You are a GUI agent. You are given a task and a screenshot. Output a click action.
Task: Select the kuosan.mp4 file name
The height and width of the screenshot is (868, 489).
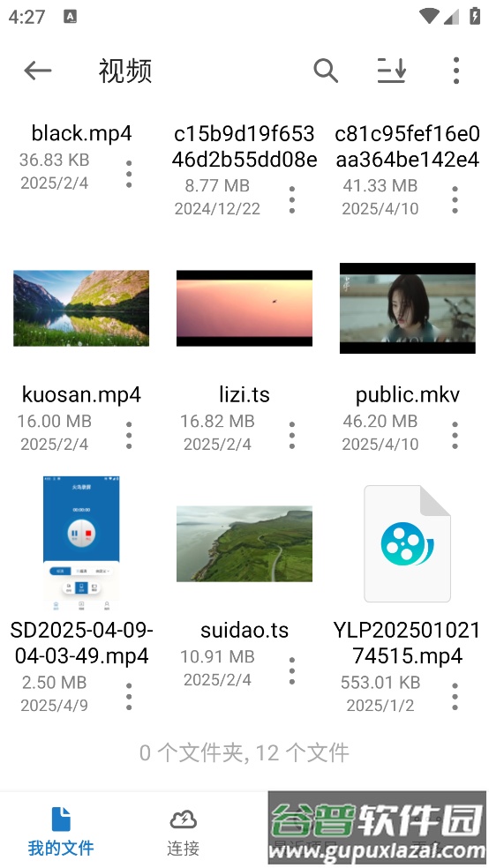click(x=81, y=394)
